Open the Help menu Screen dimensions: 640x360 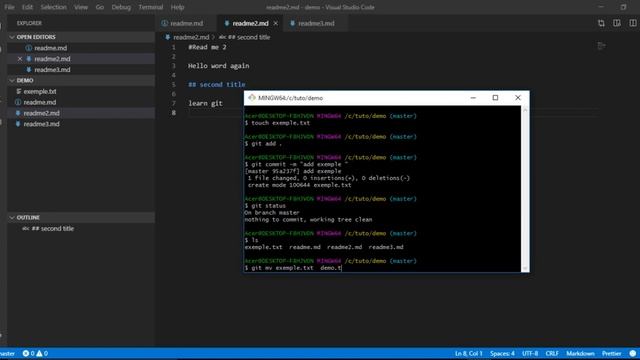[x=177, y=7]
